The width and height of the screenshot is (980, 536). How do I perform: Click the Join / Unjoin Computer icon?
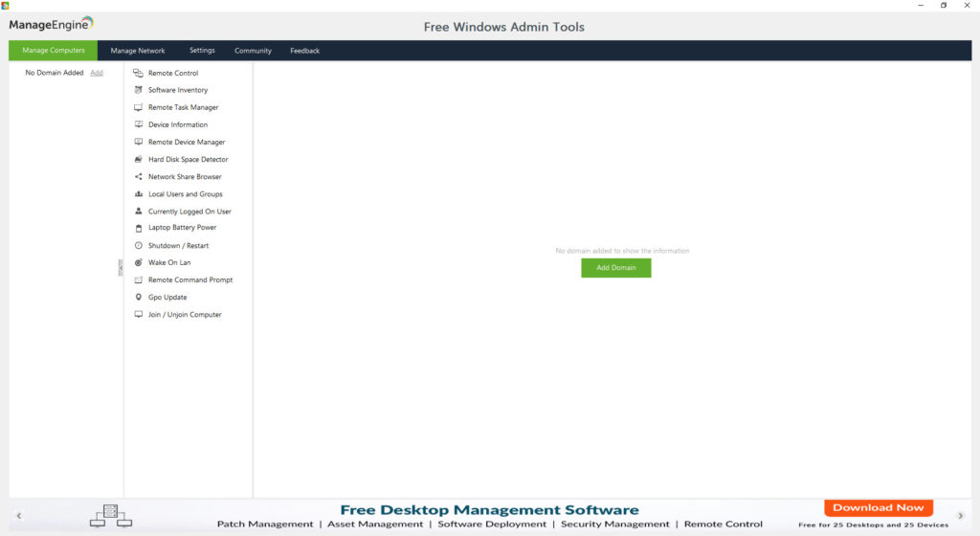pyautogui.click(x=138, y=314)
